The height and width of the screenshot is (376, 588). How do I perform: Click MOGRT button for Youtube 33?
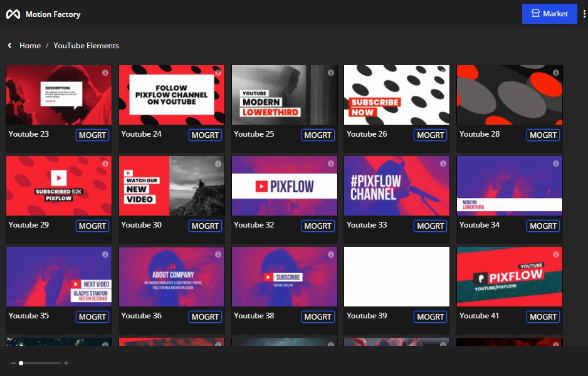tap(430, 226)
